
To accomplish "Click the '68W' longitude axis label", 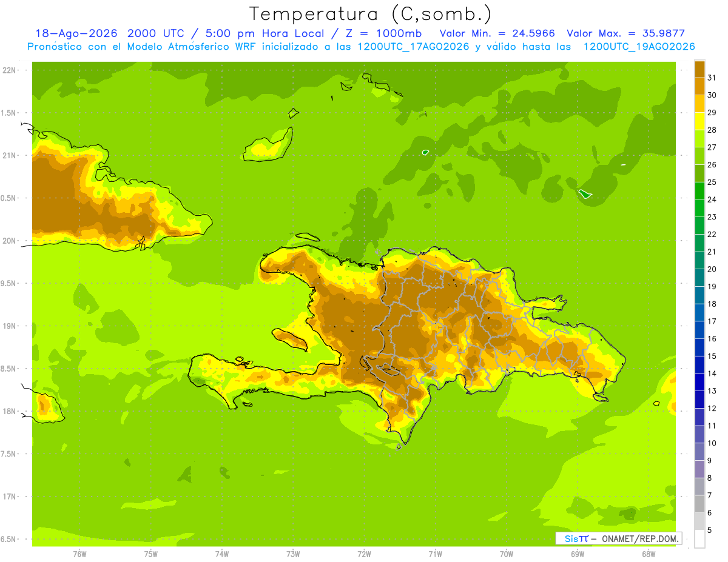I will [648, 554].
